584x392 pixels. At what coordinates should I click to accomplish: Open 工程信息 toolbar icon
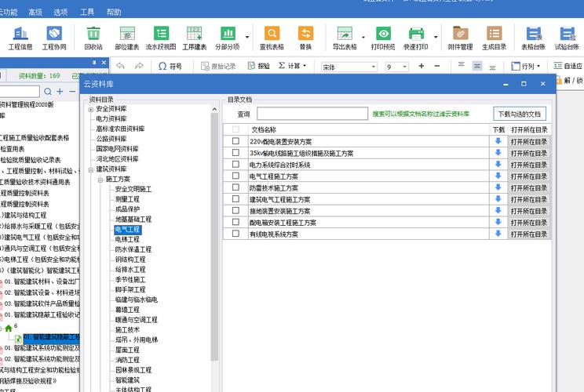pyautogui.click(x=20, y=38)
